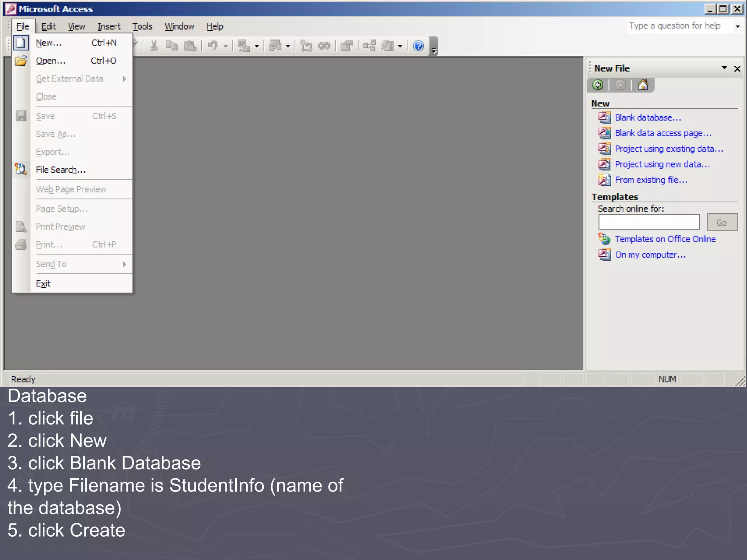The width and height of the screenshot is (747, 560).
Task: Open Templates on Office Online link
Action: pyautogui.click(x=665, y=239)
